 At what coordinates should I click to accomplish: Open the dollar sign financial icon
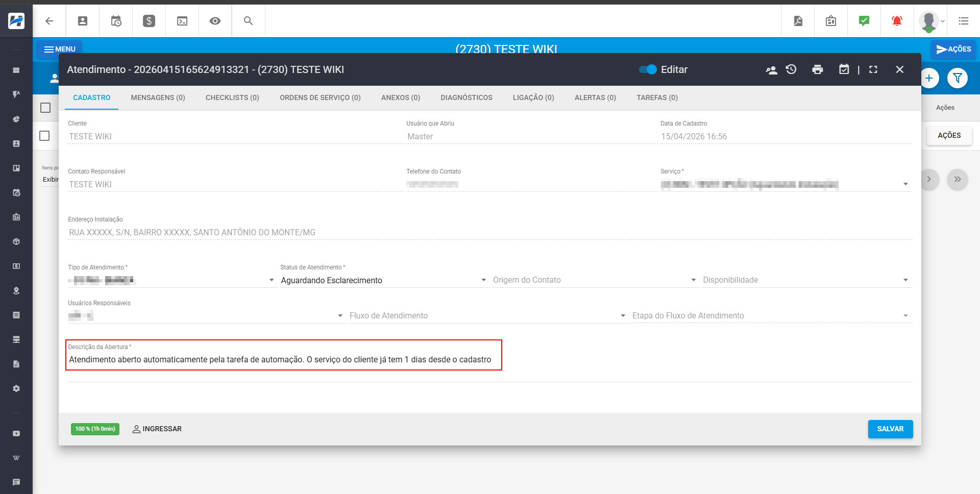click(149, 21)
